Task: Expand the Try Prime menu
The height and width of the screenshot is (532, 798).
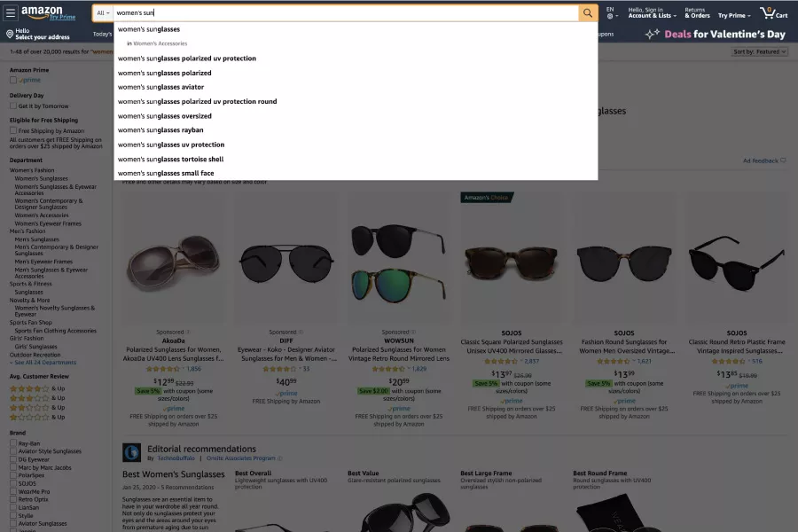Action: click(x=734, y=15)
